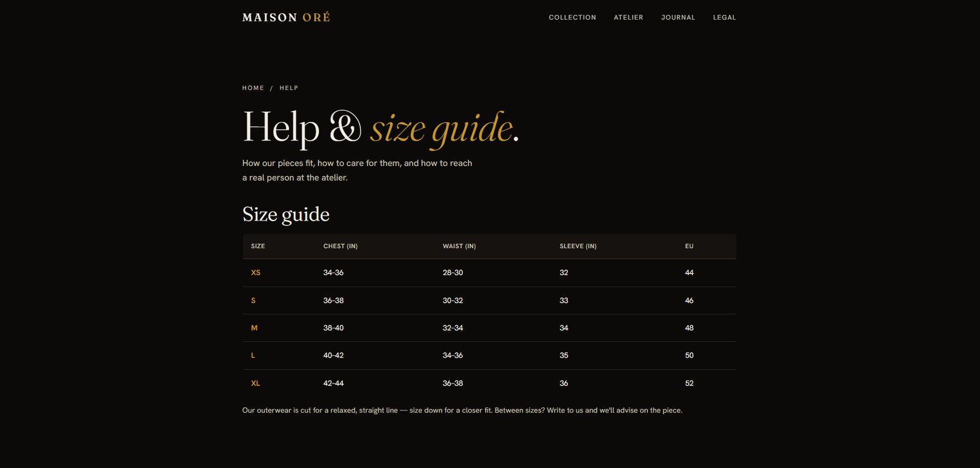Click chest value 34-36 in XS row

[x=333, y=273]
